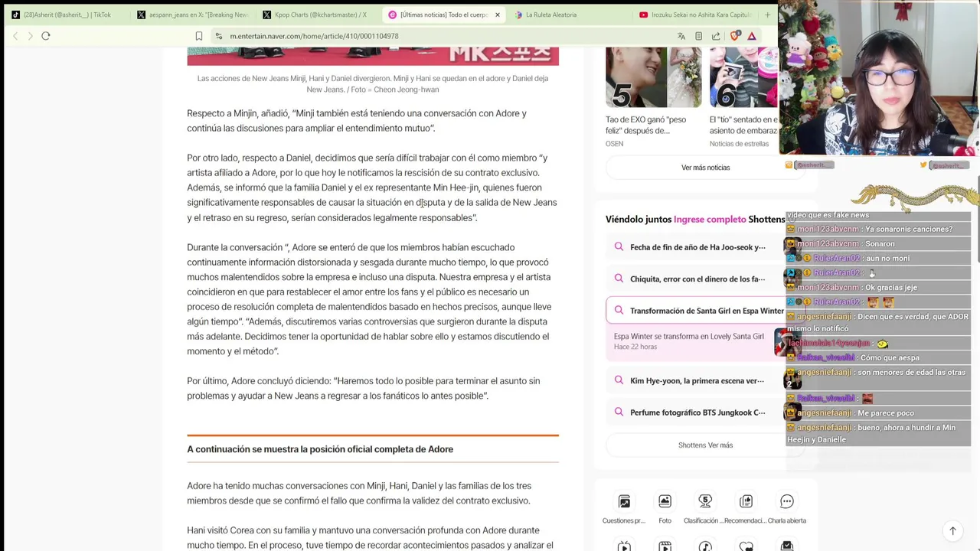980x551 pixels.
Task: Bookmark this page with the bookmark icon
Action: click(x=198, y=36)
